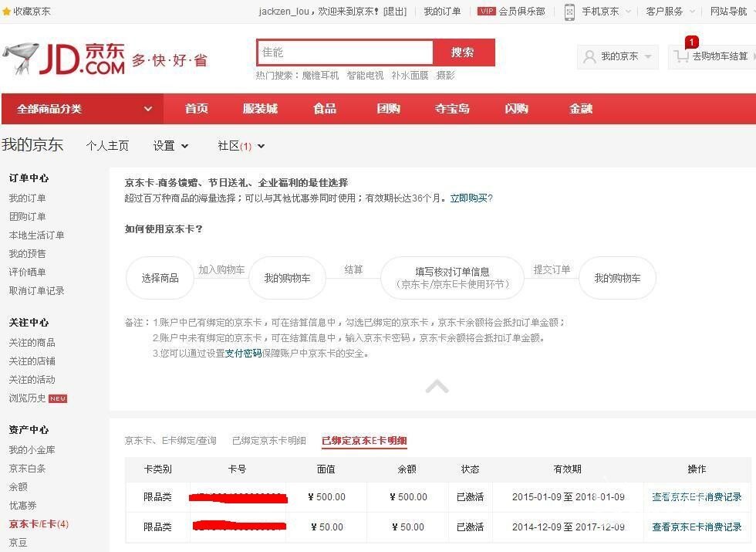Open 食品 in the red navigation bar

click(x=325, y=109)
